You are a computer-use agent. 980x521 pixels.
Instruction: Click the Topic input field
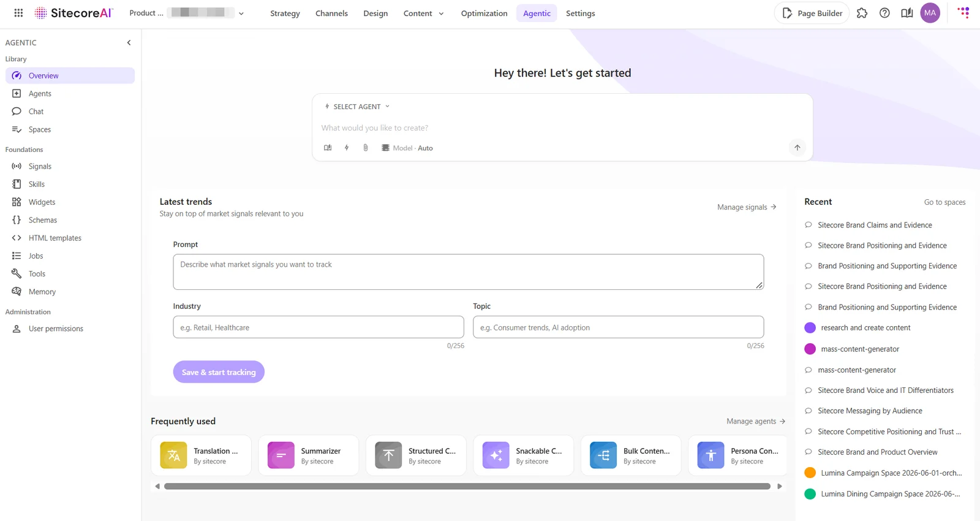[x=618, y=327]
